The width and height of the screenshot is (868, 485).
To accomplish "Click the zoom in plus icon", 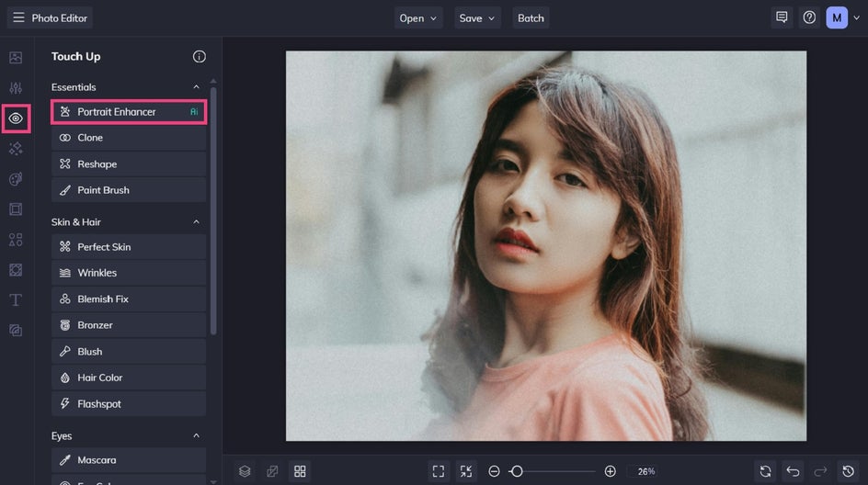I will tap(610, 471).
